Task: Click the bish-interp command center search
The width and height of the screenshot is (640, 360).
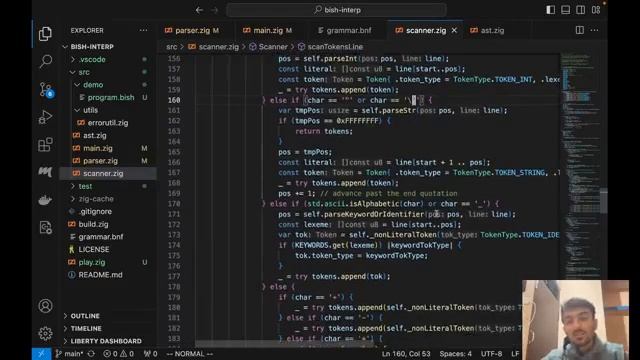Action: coord(336,10)
